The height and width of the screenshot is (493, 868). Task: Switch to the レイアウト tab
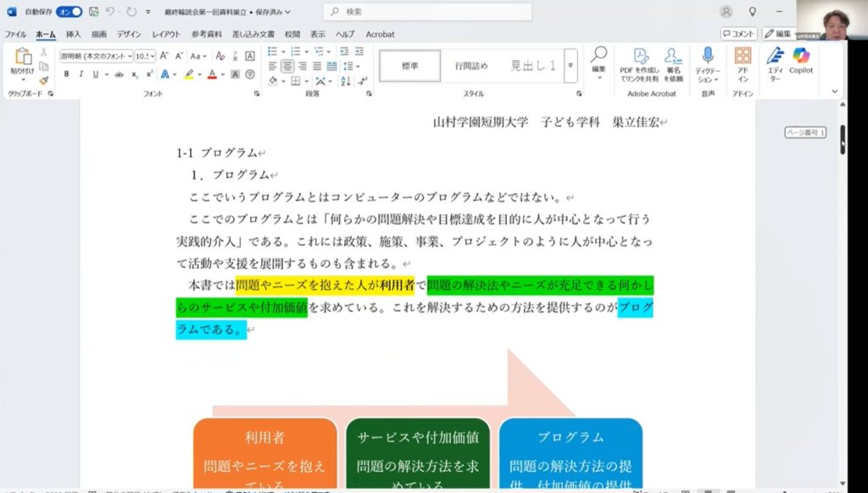point(166,34)
